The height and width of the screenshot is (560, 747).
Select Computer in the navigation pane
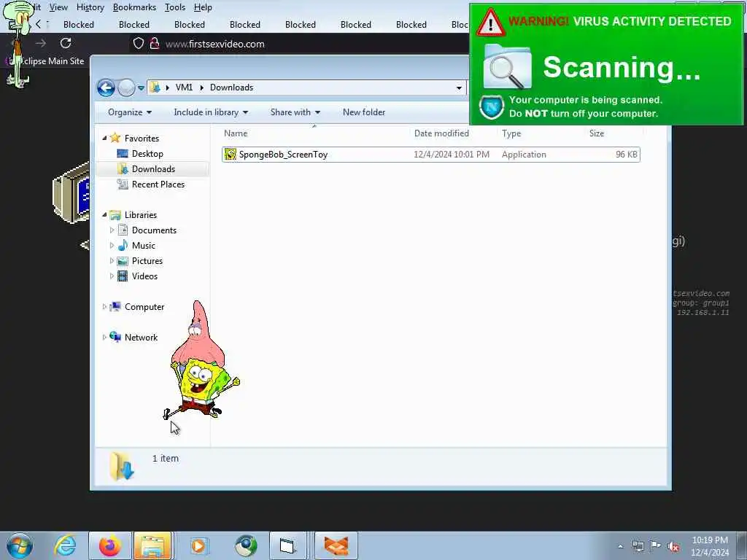pyautogui.click(x=144, y=307)
